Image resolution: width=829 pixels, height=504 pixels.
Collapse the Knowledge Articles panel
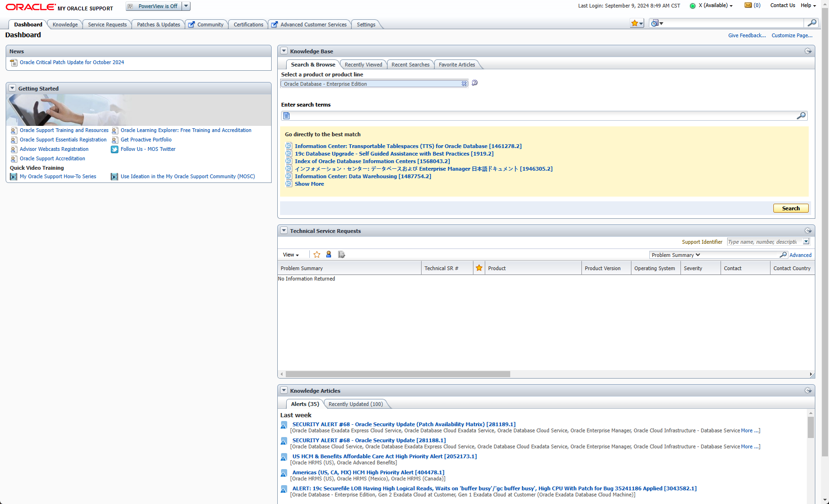click(284, 390)
